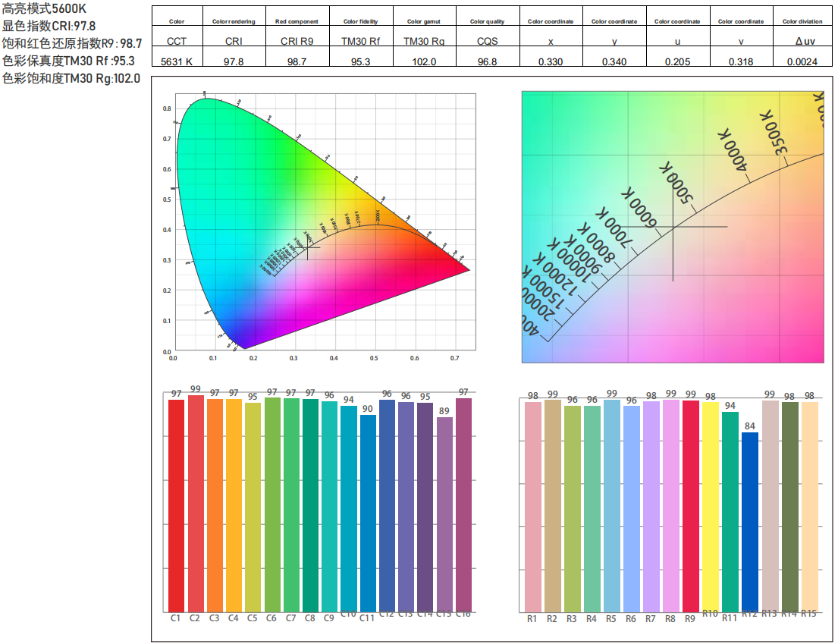Click the purple C15 bar valued 89
Screen dimensions: 838x644
(x=444, y=514)
